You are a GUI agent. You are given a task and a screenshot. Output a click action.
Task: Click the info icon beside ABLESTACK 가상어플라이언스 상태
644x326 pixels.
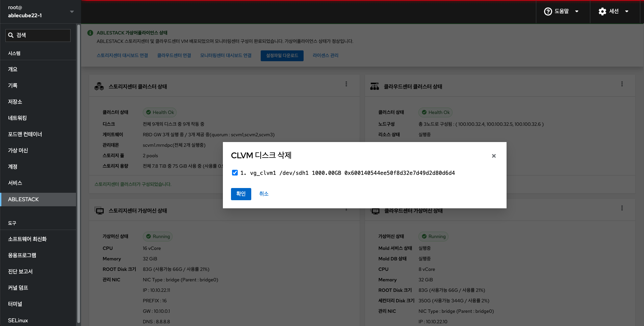tap(90, 33)
